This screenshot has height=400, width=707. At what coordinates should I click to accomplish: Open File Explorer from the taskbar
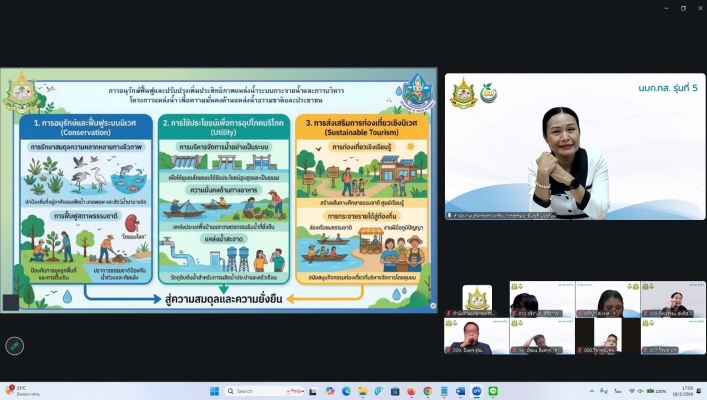[361, 391]
